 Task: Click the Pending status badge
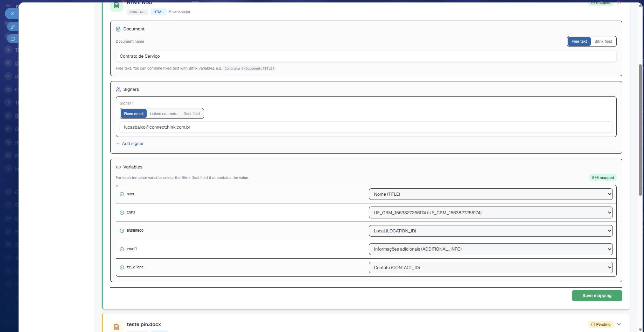pyautogui.click(x=601, y=324)
